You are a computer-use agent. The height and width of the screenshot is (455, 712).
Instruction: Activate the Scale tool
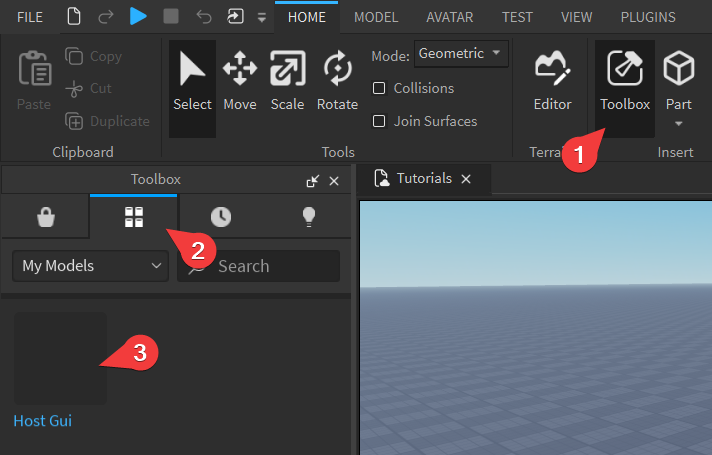pyautogui.click(x=287, y=82)
